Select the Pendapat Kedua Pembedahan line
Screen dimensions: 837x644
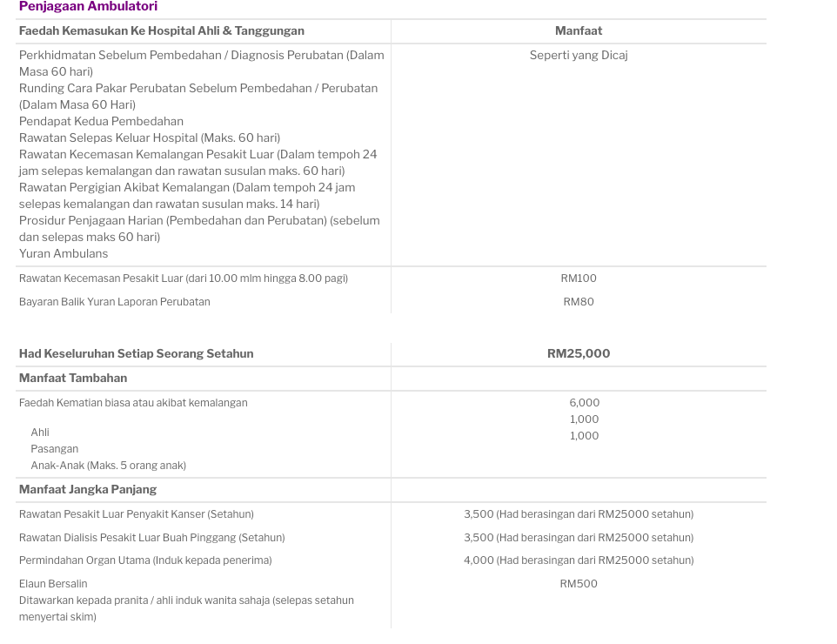click(101, 121)
